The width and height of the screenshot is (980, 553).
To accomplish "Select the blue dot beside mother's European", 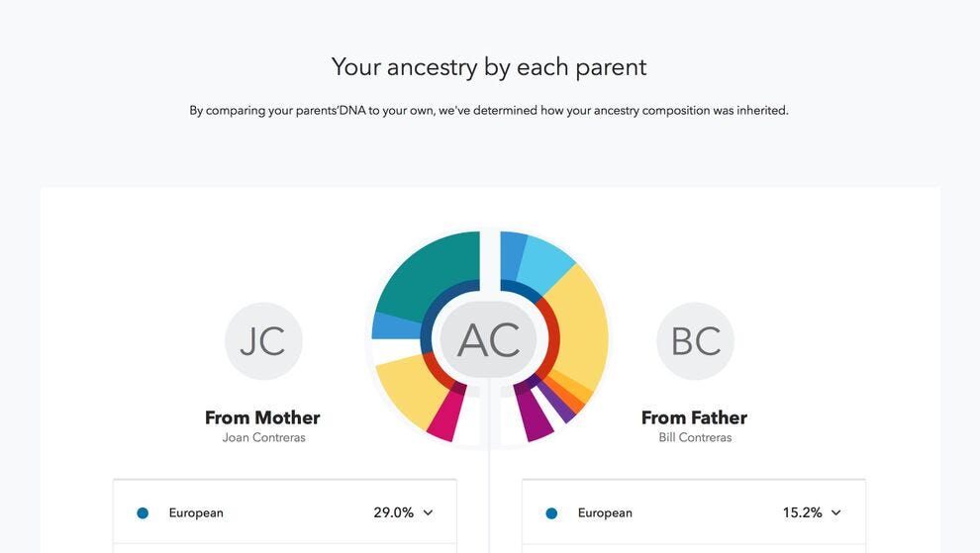I will click(143, 513).
